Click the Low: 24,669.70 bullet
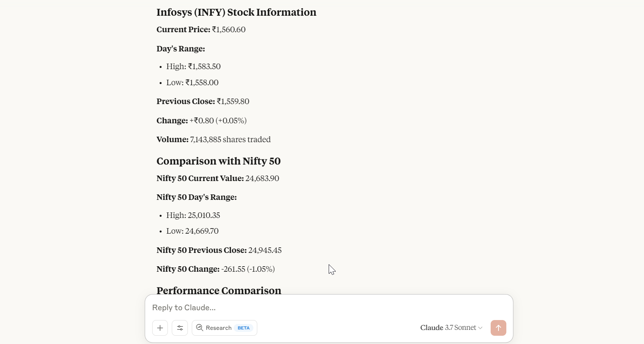This screenshot has height=344, width=644. (193, 231)
